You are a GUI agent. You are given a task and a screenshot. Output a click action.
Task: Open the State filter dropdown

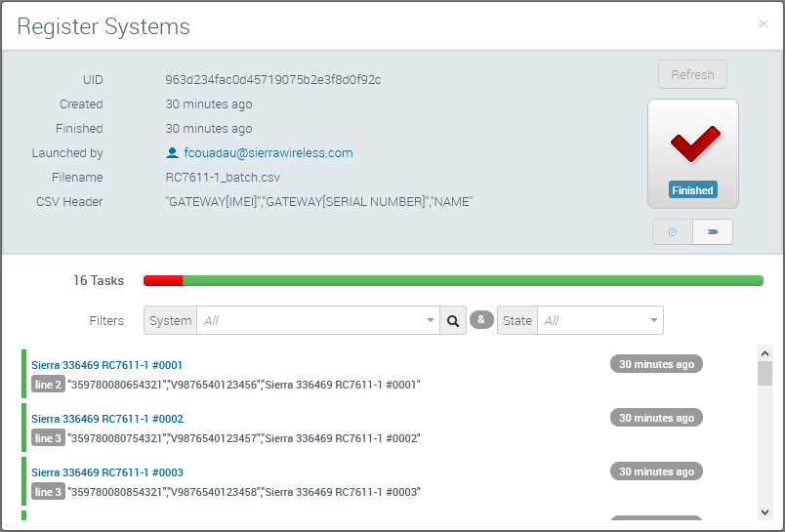tap(599, 320)
